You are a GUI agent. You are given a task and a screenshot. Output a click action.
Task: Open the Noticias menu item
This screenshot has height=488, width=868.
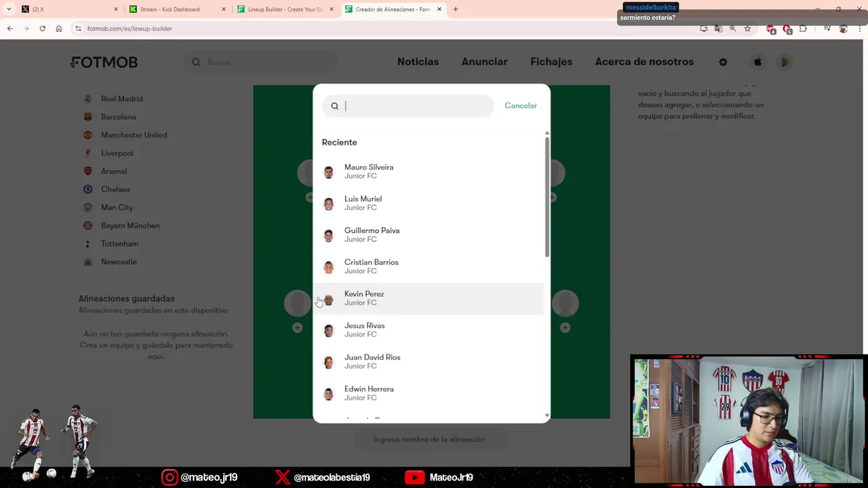coord(418,62)
